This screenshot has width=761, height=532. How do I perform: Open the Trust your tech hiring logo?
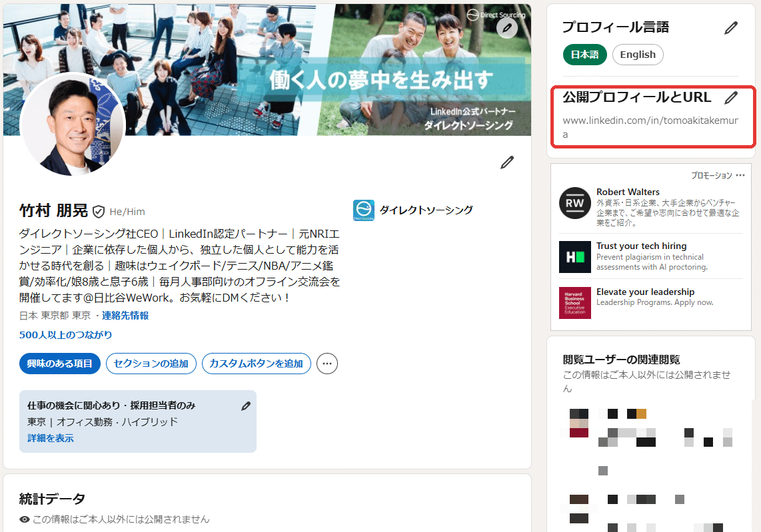point(574,256)
